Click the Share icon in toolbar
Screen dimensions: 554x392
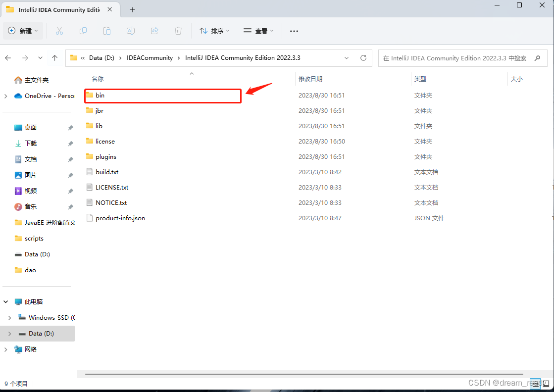[154, 31]
